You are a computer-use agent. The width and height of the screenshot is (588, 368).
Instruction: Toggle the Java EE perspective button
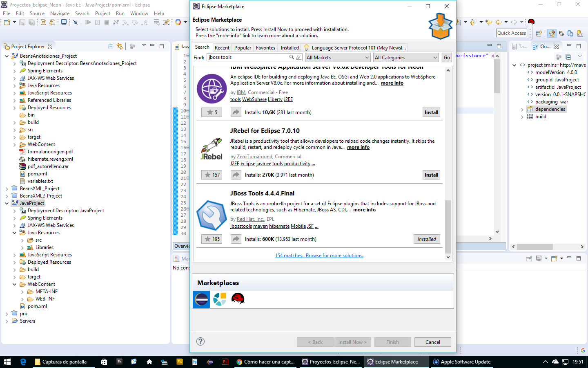(x=552, y=34)
